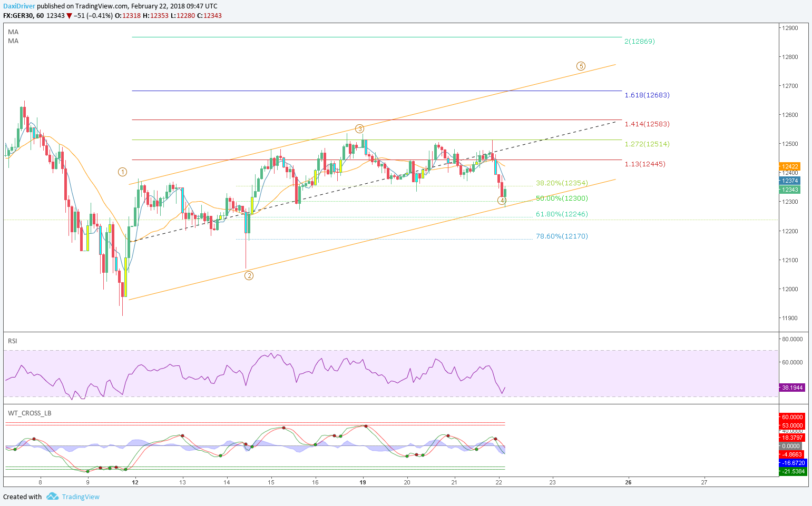Viewport: 812px width, 506px height.
Task: Click the red 18.3797 WT value tag
Action: (x=792, y=438)
